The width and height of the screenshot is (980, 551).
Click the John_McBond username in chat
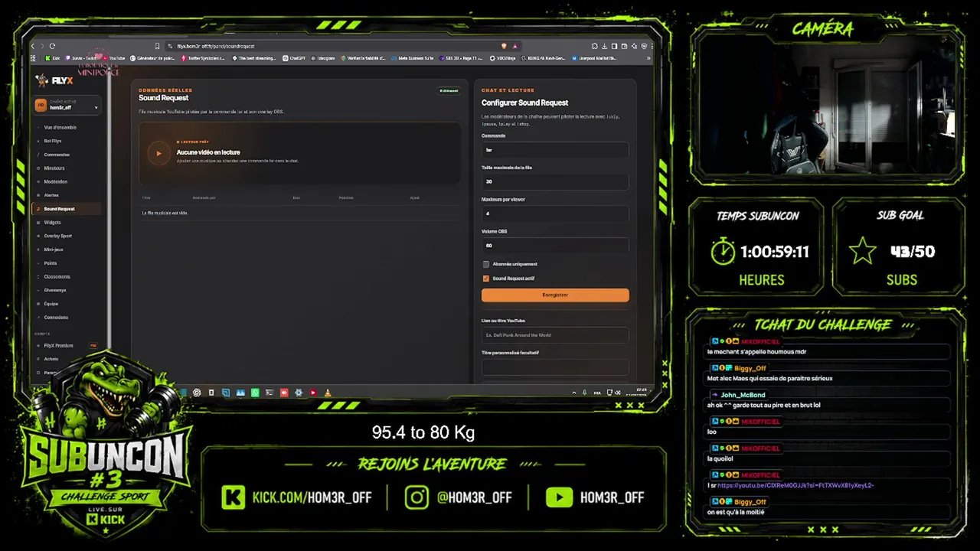pos(743,395)
